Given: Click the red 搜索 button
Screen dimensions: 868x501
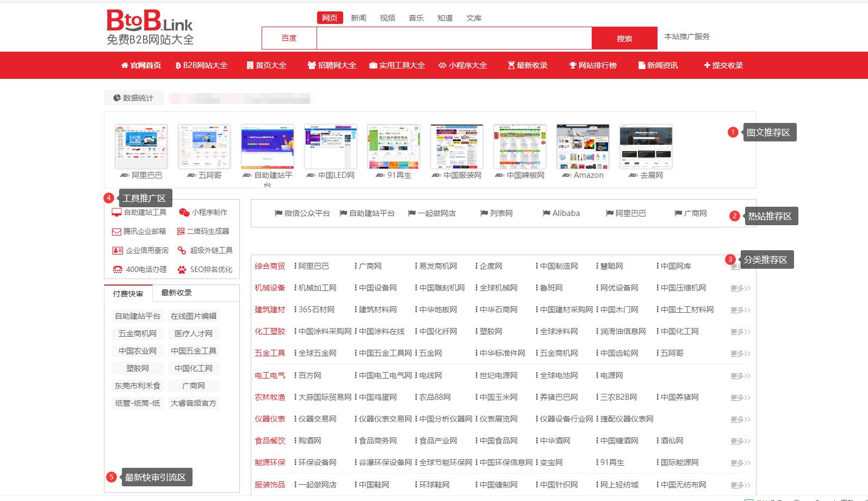Looking at the screenshot, I should point(624,38).
